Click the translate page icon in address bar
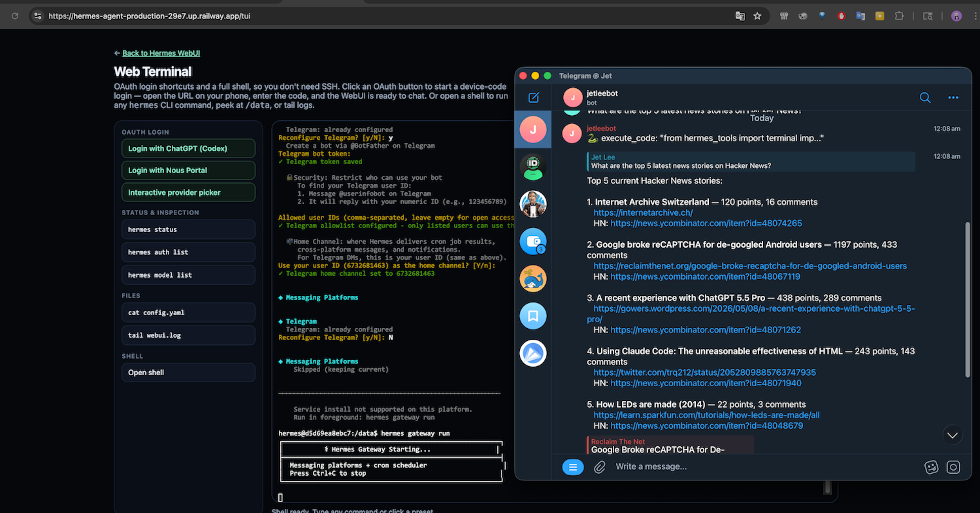The width and height of the screenshot is (980, 513). (x=740, y=16)
